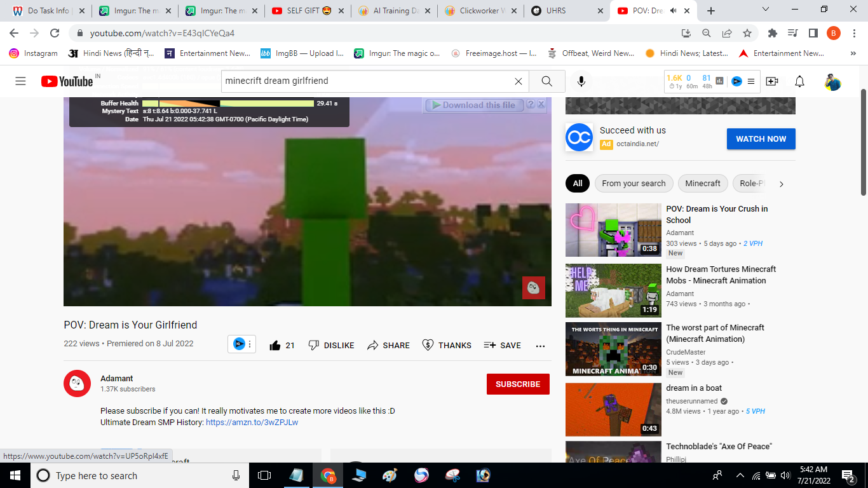Open help on Download this file bar
The image size is (868, 488).
click(x=531, y=105)
